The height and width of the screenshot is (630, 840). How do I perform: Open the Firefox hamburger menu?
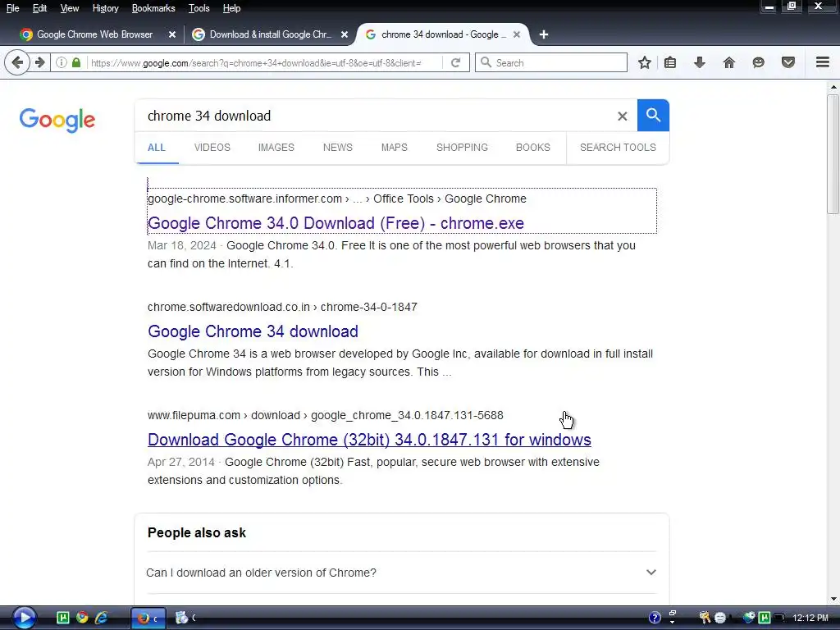tap(823, 62)
